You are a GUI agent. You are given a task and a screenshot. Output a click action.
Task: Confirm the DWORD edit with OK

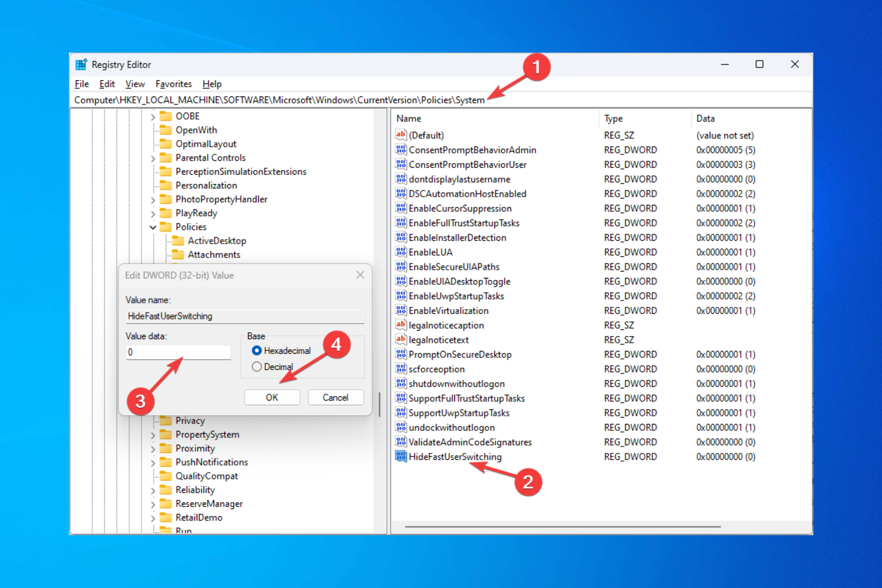(272, 397)
